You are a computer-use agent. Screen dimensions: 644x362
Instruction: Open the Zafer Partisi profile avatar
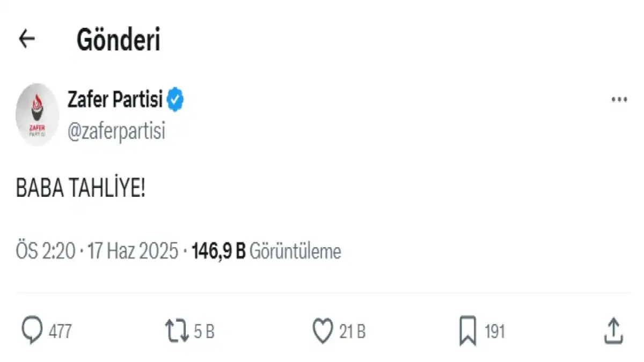coord(37,115)
